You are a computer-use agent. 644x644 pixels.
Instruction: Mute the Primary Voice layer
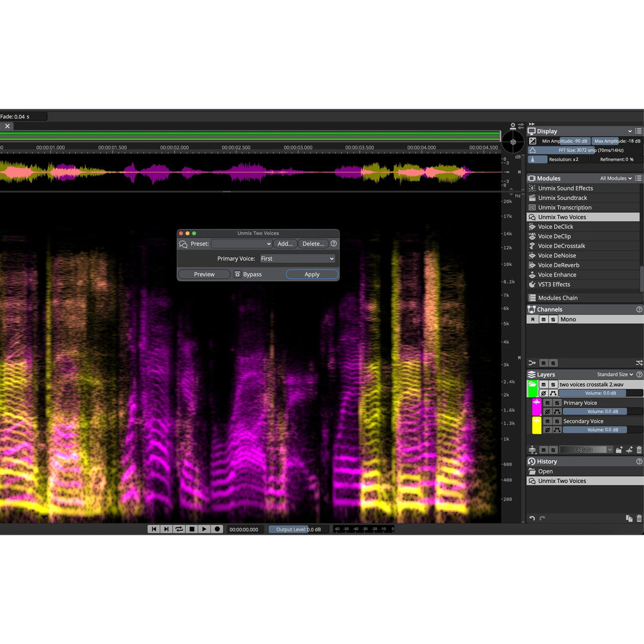click(x=547, y=403)
